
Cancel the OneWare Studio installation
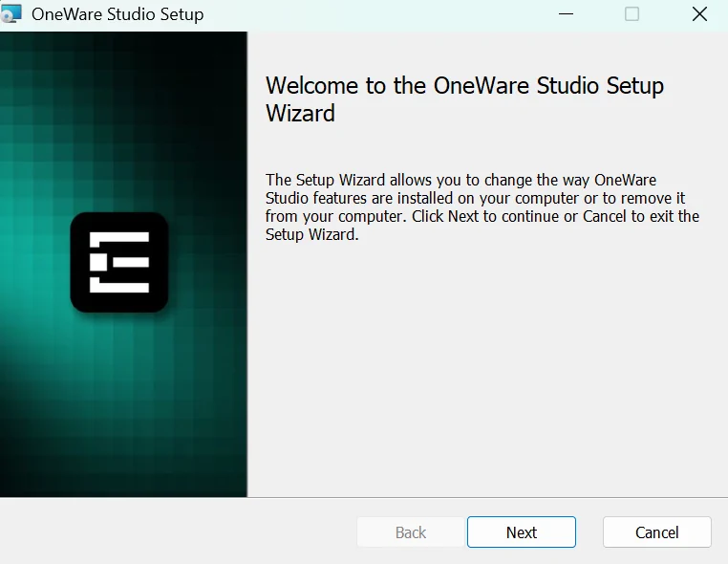pyautogui.click(x=656, y=532)
